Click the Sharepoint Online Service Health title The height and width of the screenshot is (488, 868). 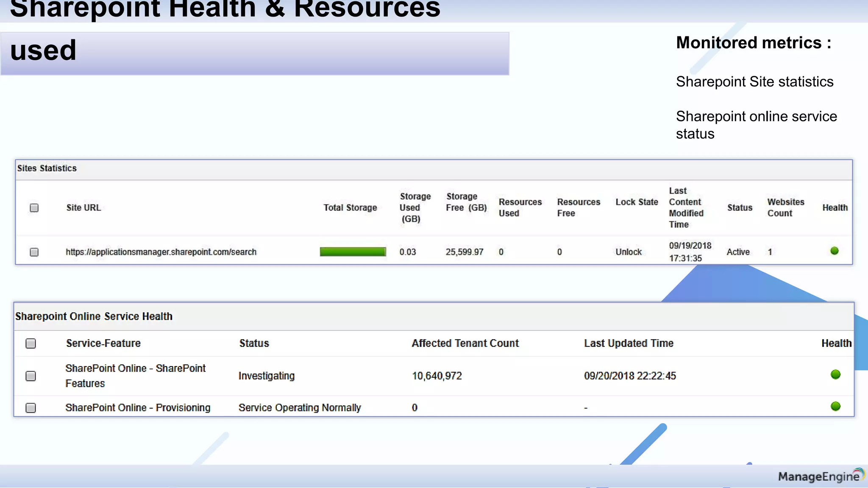94,316
